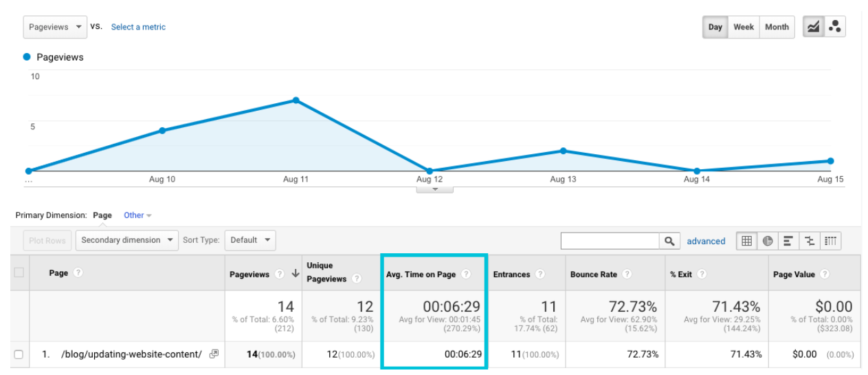Select the performance bar view icon
Image resolution: width=868 pixels, height=375 pixels.
788,241
